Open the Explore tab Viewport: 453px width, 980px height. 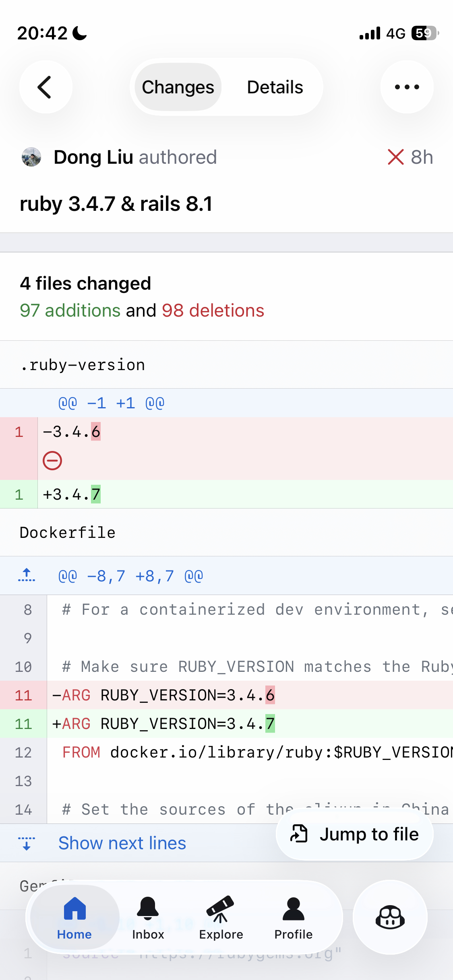point(221,917)
